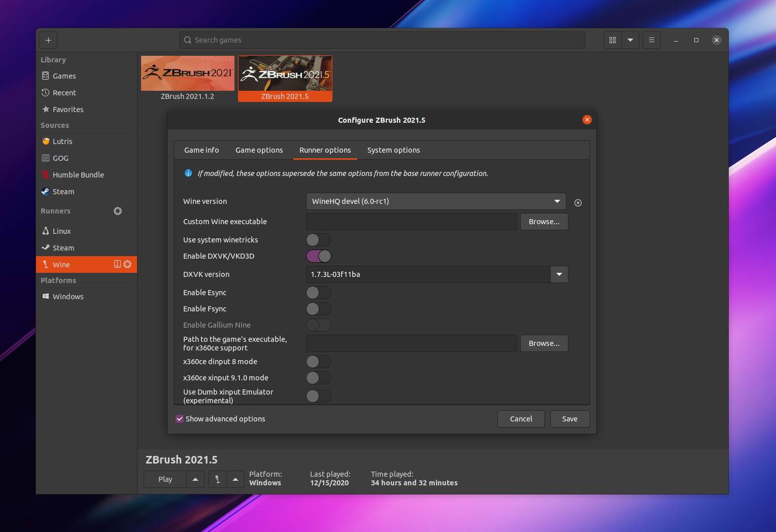Image resolution: width=776 pixels, height=532 pixels.
Task: Open the view options dropdown arrow
Action: [x=630, y=40]
